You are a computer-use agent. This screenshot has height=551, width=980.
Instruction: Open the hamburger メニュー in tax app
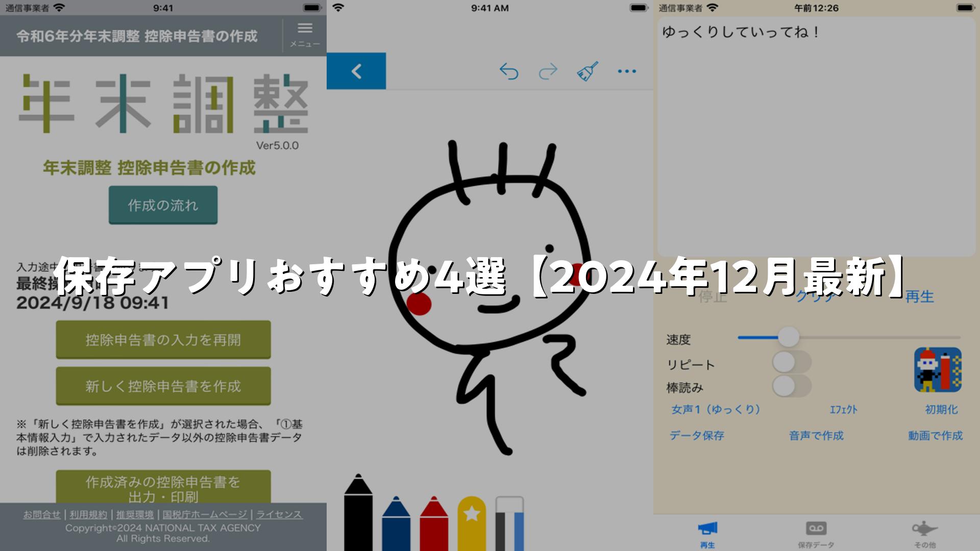coord(305,35)
